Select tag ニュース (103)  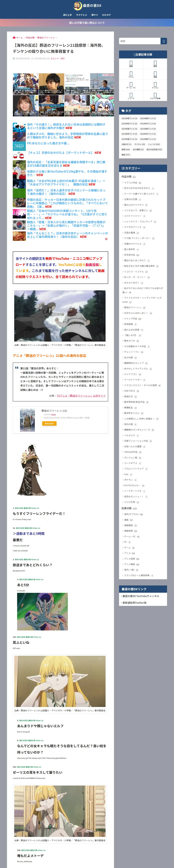[x=154, y=144]
